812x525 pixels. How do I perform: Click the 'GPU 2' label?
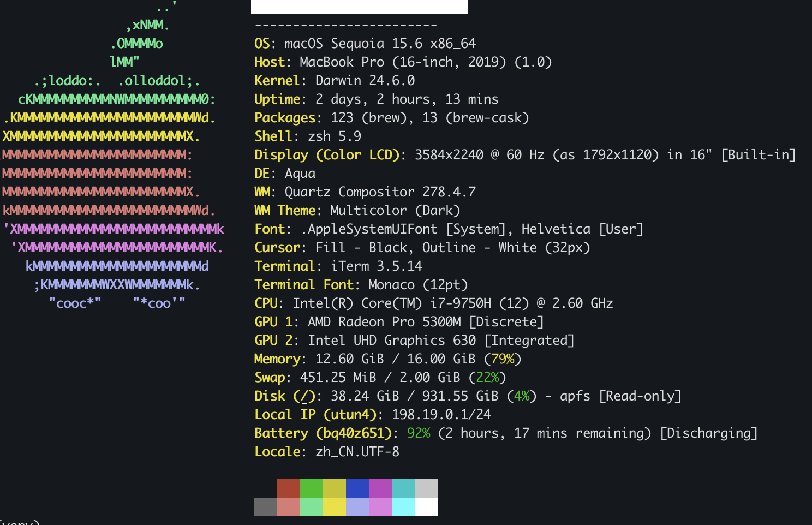coord(273,341)
